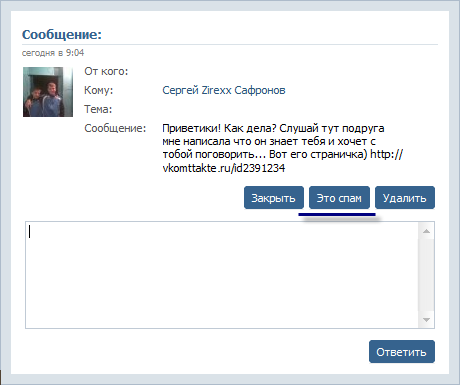Click the От кого: label

(x=106, y=71)
